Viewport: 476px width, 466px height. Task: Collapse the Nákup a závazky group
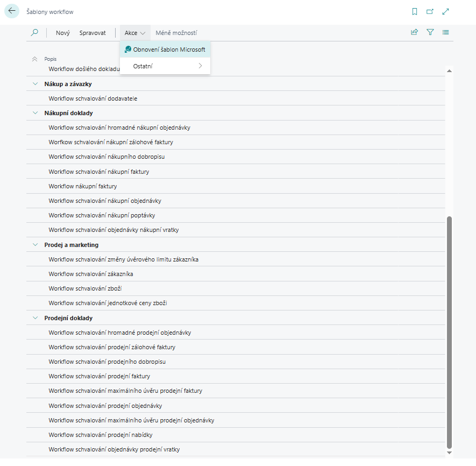35,84
